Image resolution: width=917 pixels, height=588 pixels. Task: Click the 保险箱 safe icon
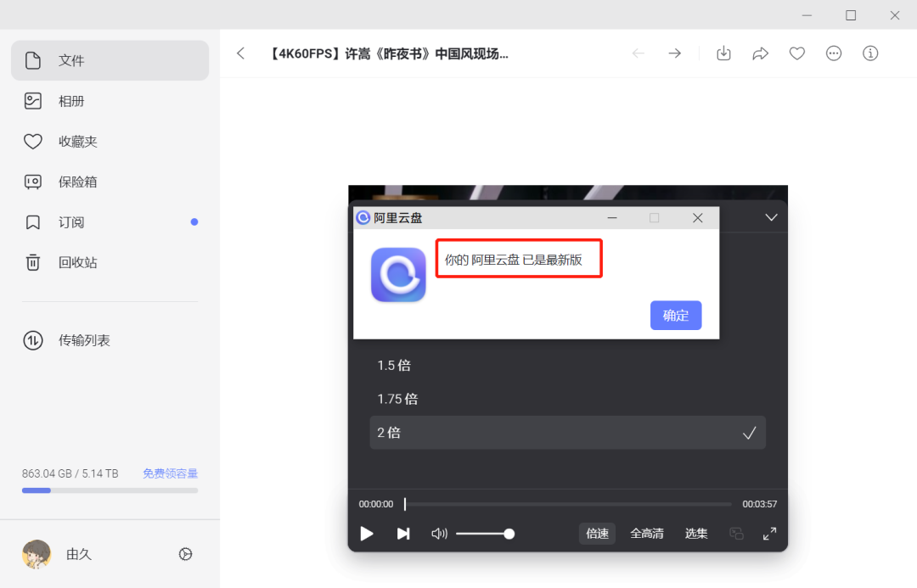pyautogui.click(x=33, y=182)
